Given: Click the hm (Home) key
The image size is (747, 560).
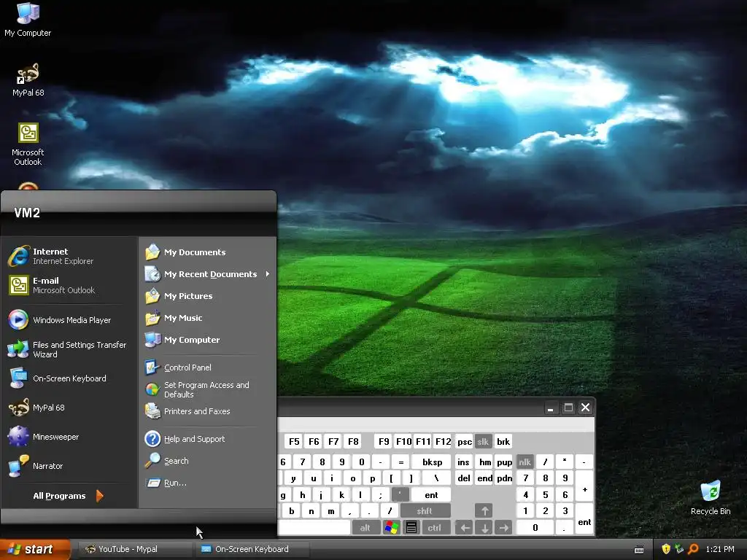Looking at the screenshot, I should click(485, 462).
